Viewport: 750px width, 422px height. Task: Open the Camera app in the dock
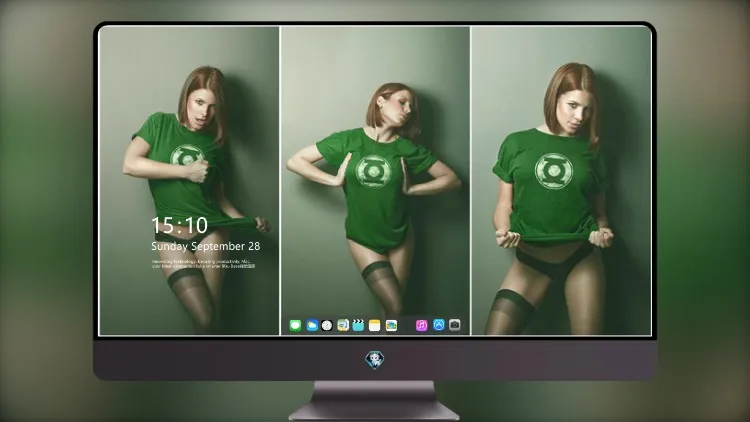pyautogui.click(x=454, y=325)
